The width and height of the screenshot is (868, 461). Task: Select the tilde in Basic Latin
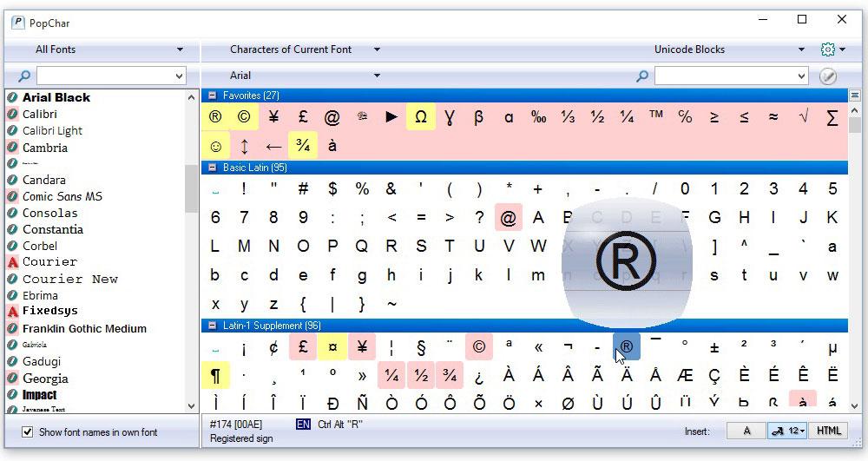[391, 303]
